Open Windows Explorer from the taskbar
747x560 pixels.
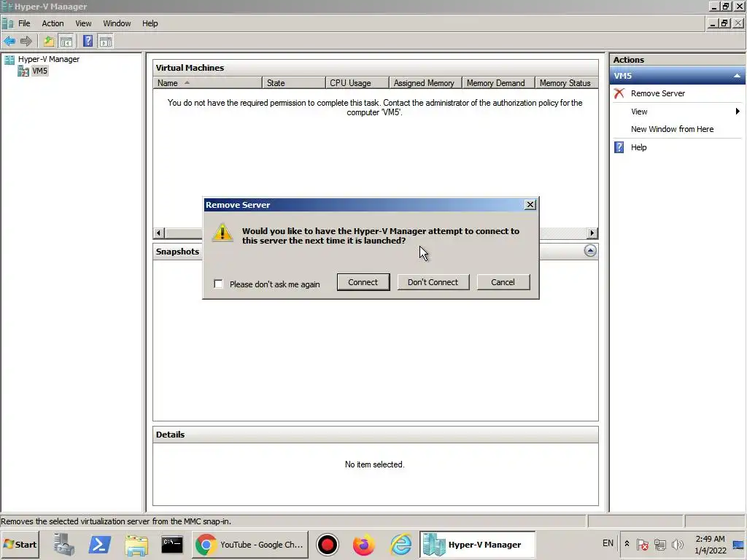(x=136, y=544)
